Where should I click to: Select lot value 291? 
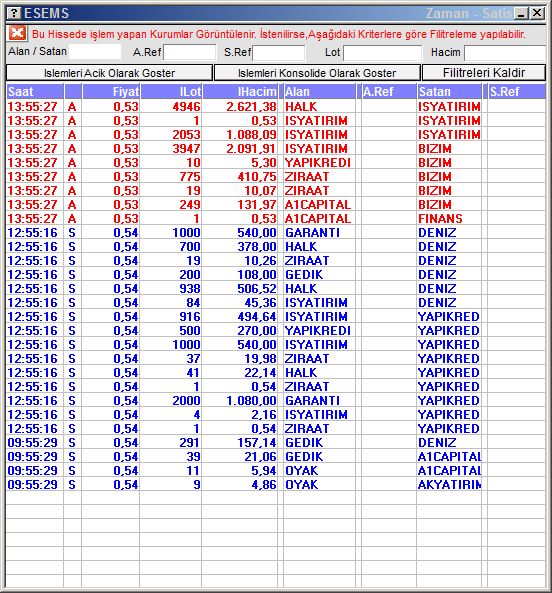[x=190, y=442]
